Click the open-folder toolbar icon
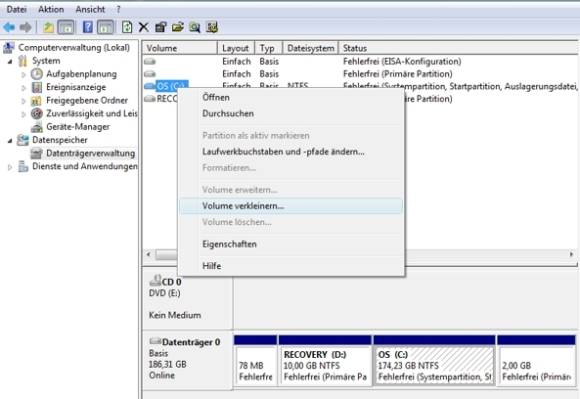Viewport: 580px width, 399px height. click(x=178, y=27)
